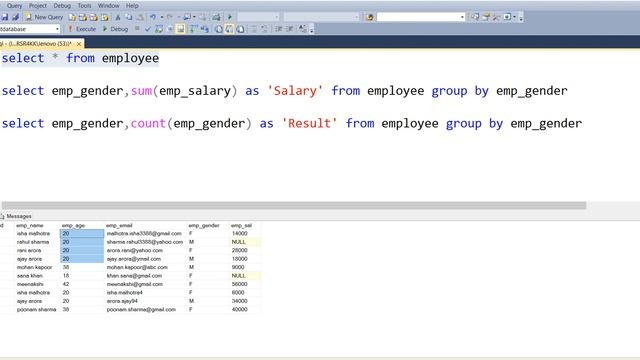Select Results to Text icon

(219, 29)
